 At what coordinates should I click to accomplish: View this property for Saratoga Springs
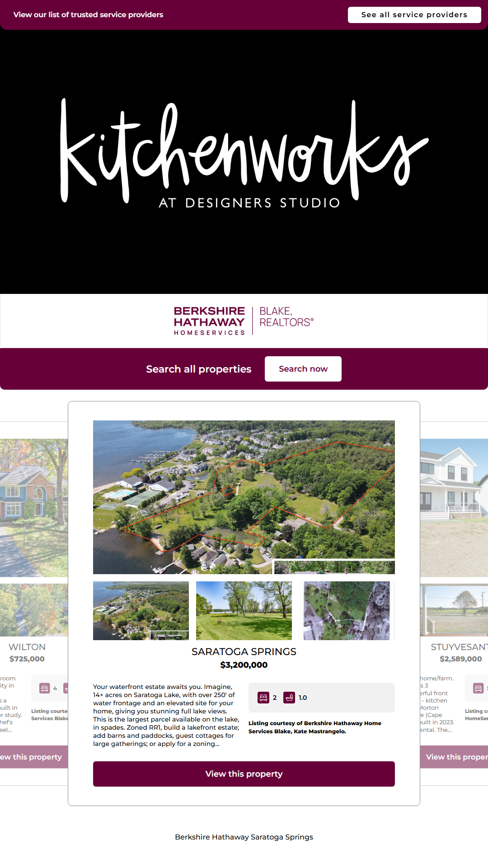(x=244, y=774)
